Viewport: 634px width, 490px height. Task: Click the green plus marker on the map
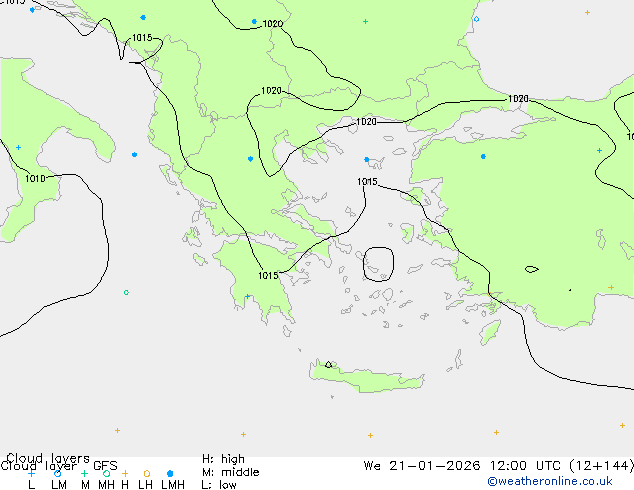[365, 21]
